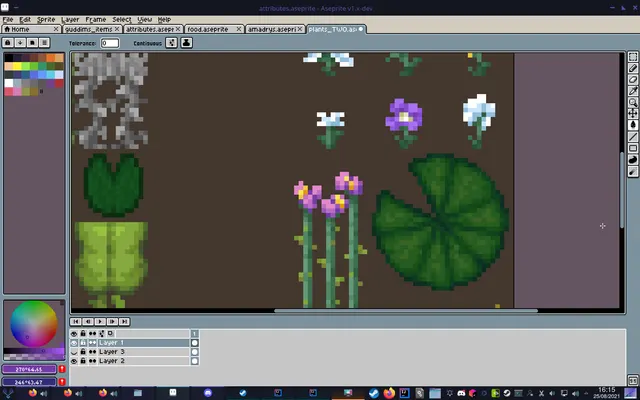Open the palette presets icon
This screenshot has width=640, height=400.
coord(32,42)
